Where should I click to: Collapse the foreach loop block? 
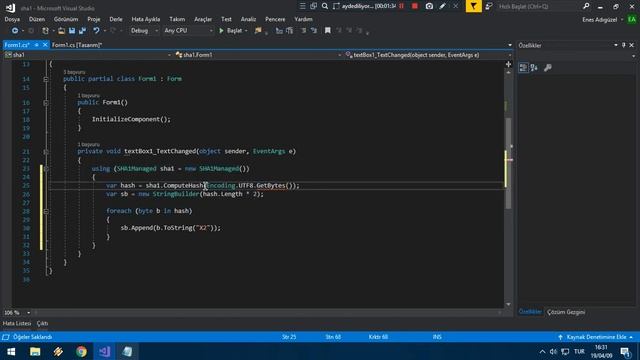(46, 211)
